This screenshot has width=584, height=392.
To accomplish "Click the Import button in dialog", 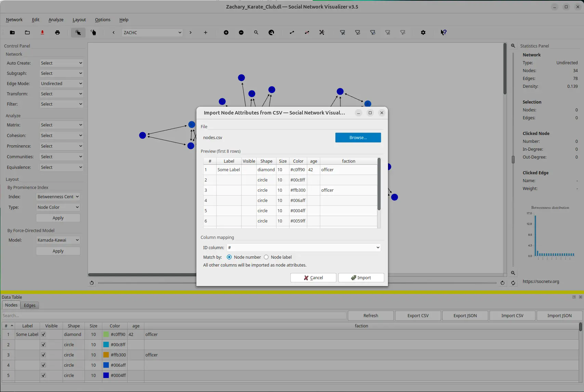I will [x=361, y=278].
